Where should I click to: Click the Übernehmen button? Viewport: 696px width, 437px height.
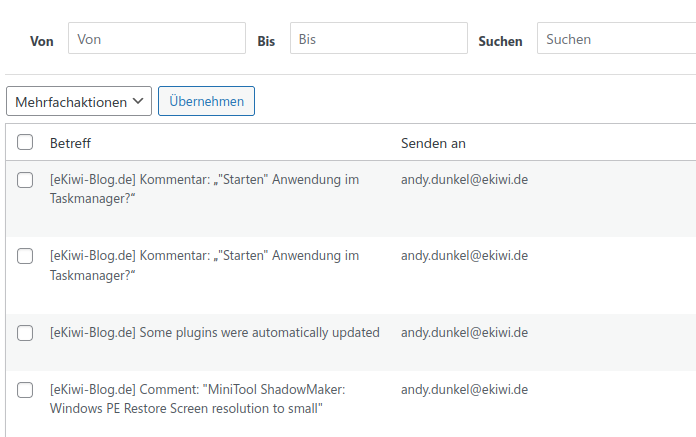pos(206,101)
